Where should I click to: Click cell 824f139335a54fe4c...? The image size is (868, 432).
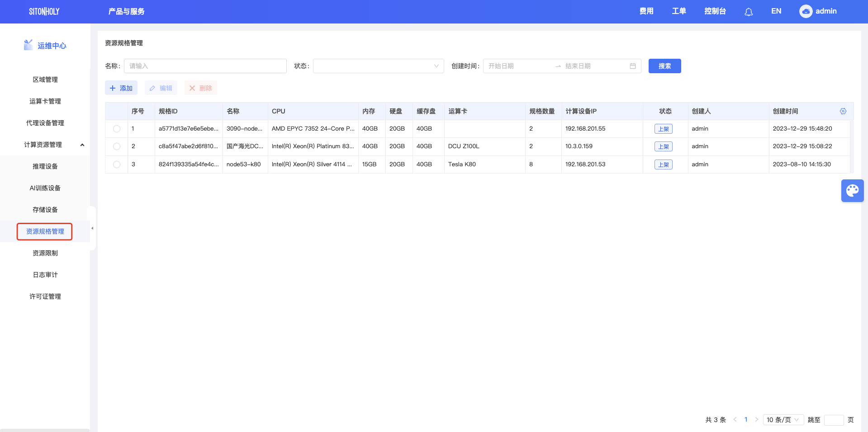189,164
